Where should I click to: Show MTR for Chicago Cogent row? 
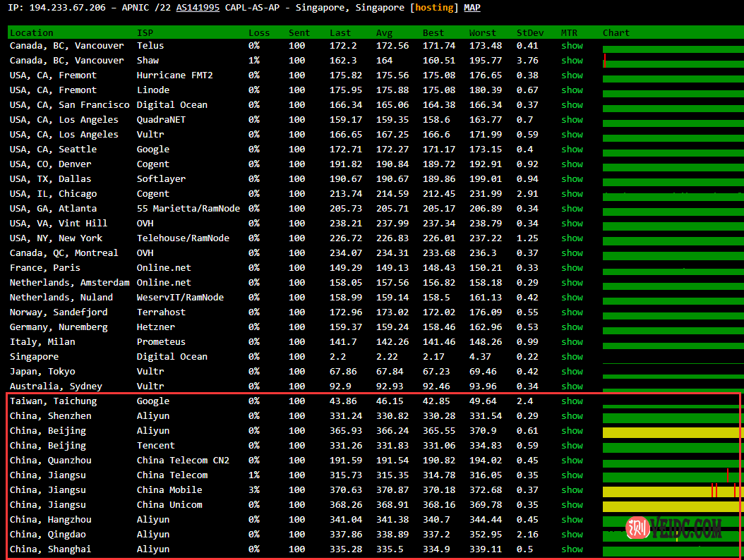coord(572,194)
